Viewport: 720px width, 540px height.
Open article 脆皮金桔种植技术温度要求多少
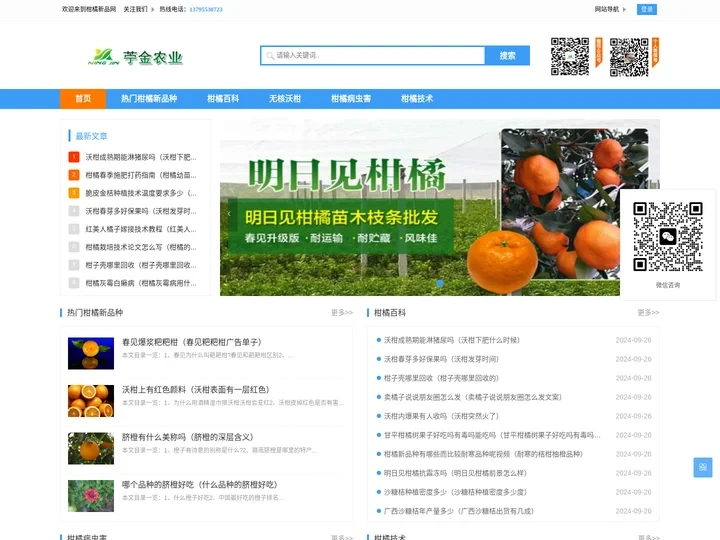point(141,193)
